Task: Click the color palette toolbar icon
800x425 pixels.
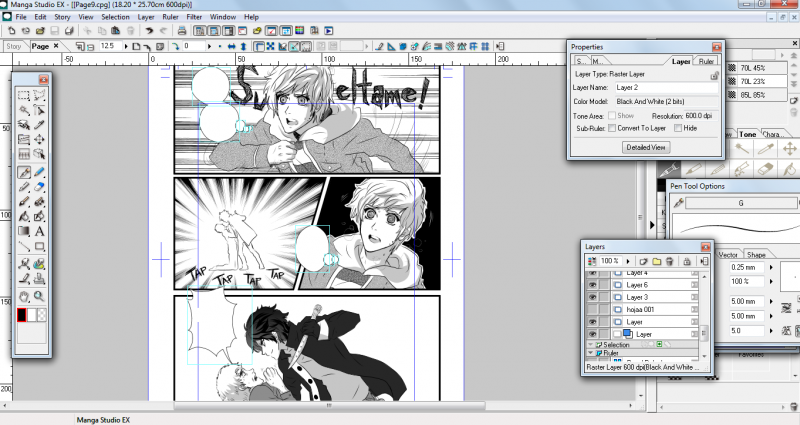Action: pos(299,31)
